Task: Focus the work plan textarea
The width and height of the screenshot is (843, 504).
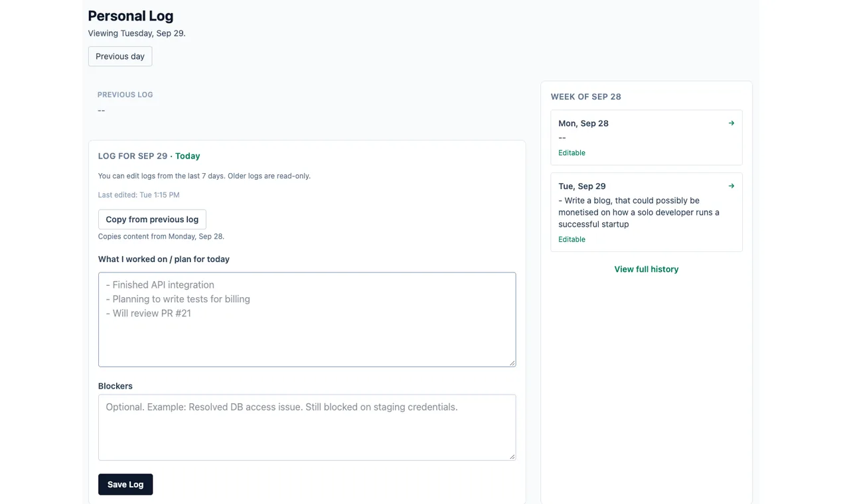Action: click(307, 320)
